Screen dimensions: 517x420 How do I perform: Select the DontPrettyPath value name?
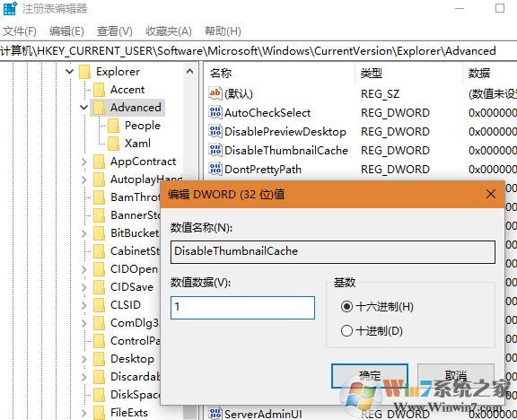pos(263,169)
